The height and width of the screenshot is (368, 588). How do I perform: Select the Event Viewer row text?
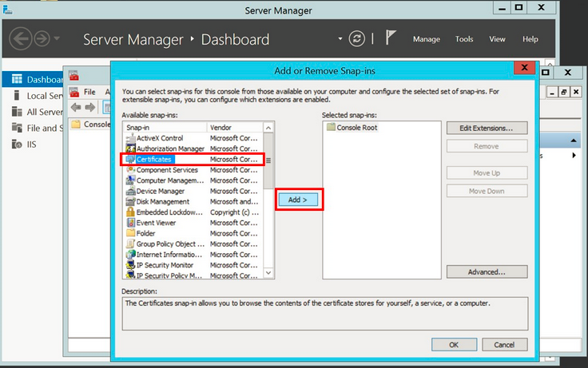156,223
